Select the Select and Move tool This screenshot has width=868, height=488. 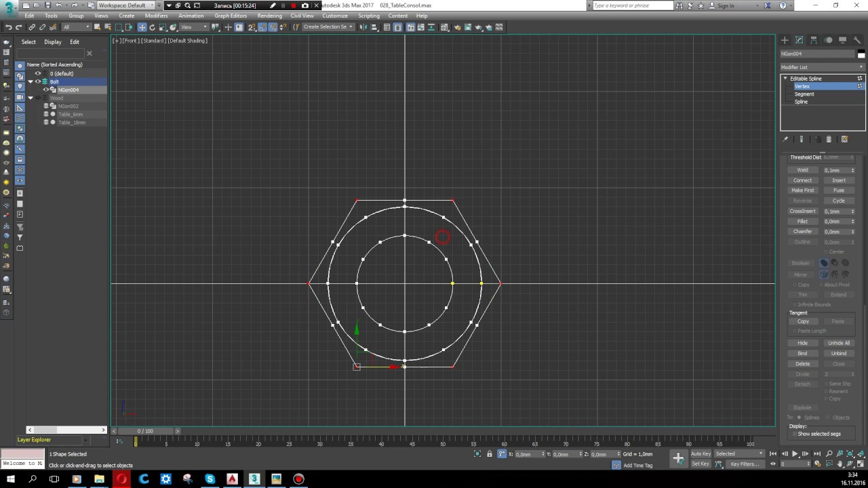click(142, 27)
